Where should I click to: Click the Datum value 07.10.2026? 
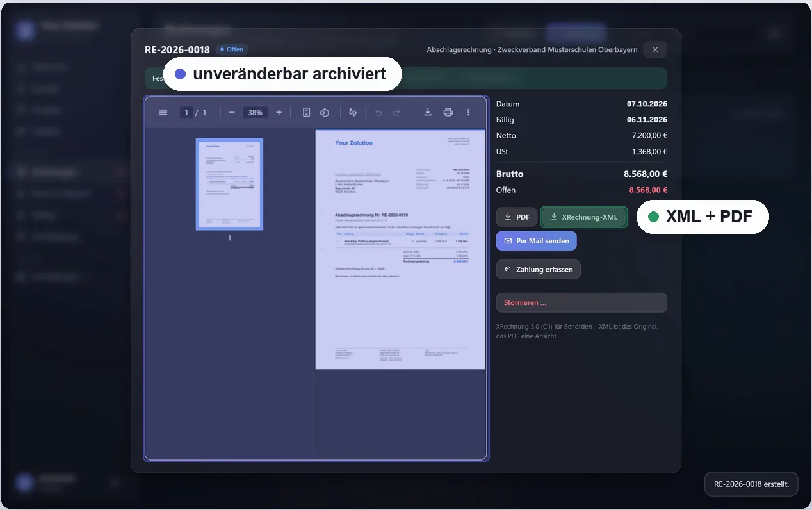click(x=647, y=104)
